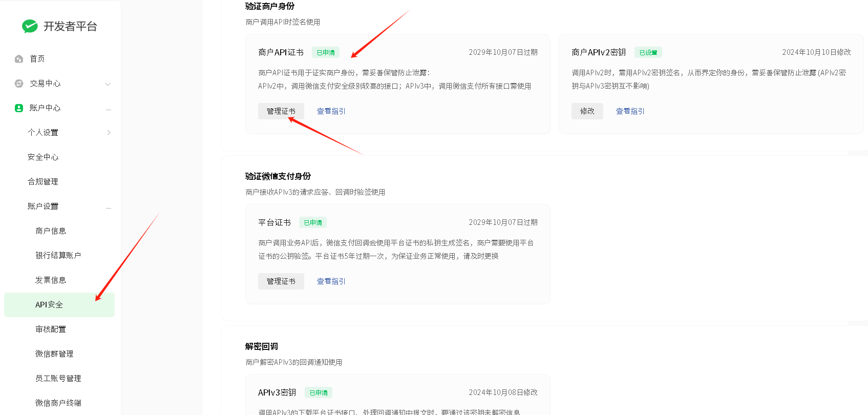868x415 pixels.
Task: Click 验证商户身份 section heading
Action: click(270, 6)
